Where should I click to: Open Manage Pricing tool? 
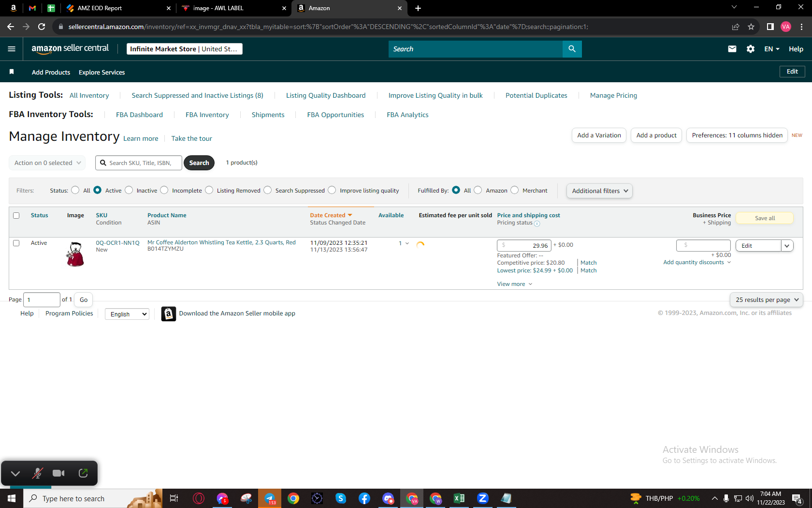click(613, 95)
